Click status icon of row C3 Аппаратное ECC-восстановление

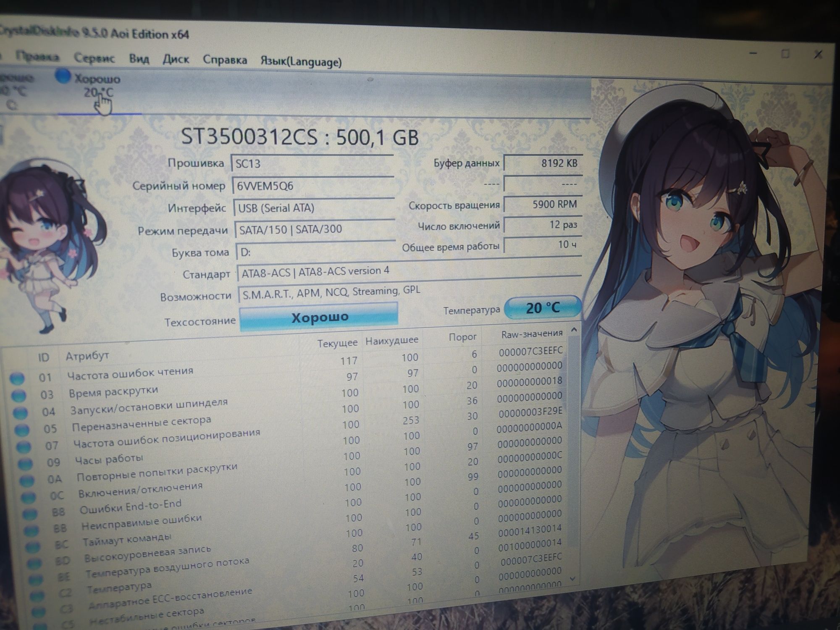point(38,612)
